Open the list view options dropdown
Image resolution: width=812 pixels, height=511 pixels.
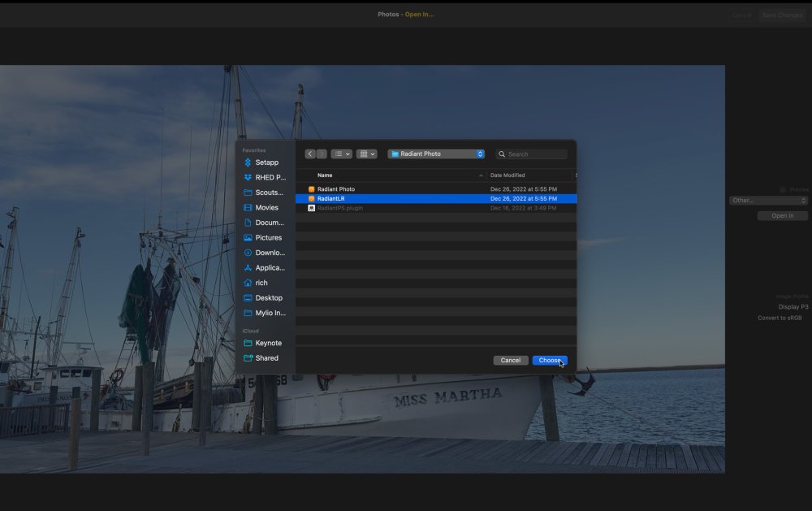342,154
